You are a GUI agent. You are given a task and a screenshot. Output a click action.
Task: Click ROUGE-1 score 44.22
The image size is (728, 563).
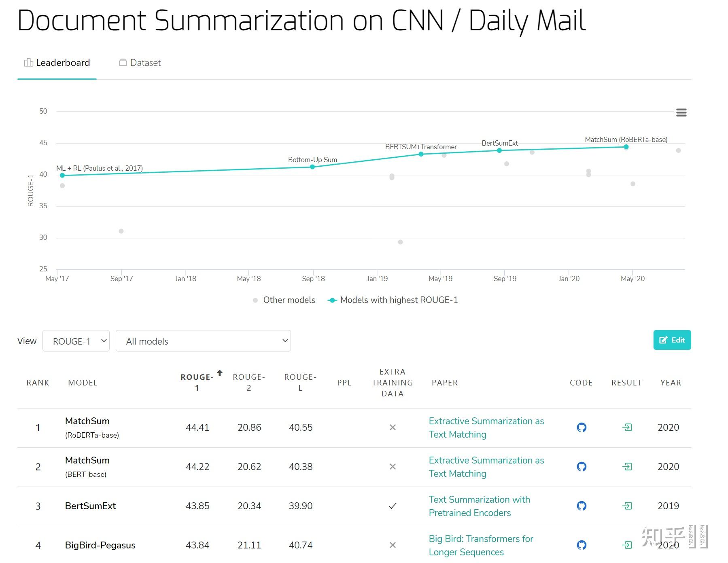click(197, 467)
